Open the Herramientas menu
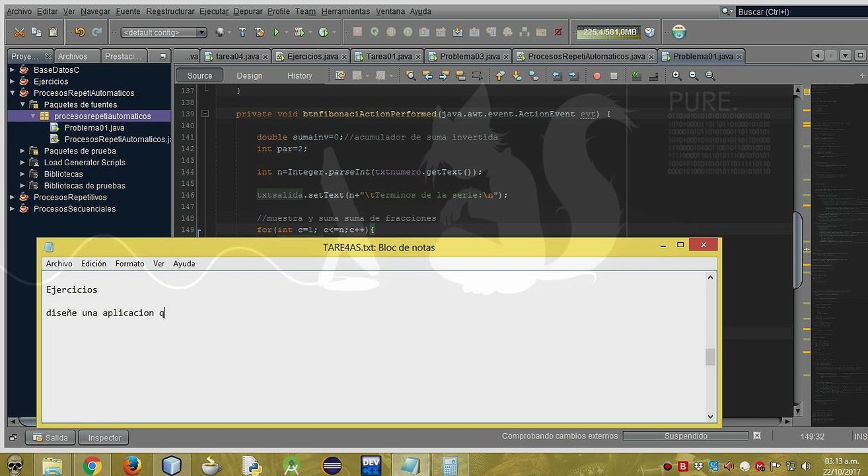This screenshot has height=476, width=868. pyautogui.click(x=345, y=11)
